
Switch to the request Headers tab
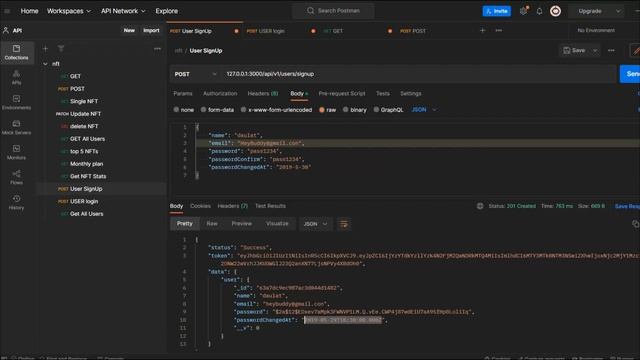[x=262, y=93]
